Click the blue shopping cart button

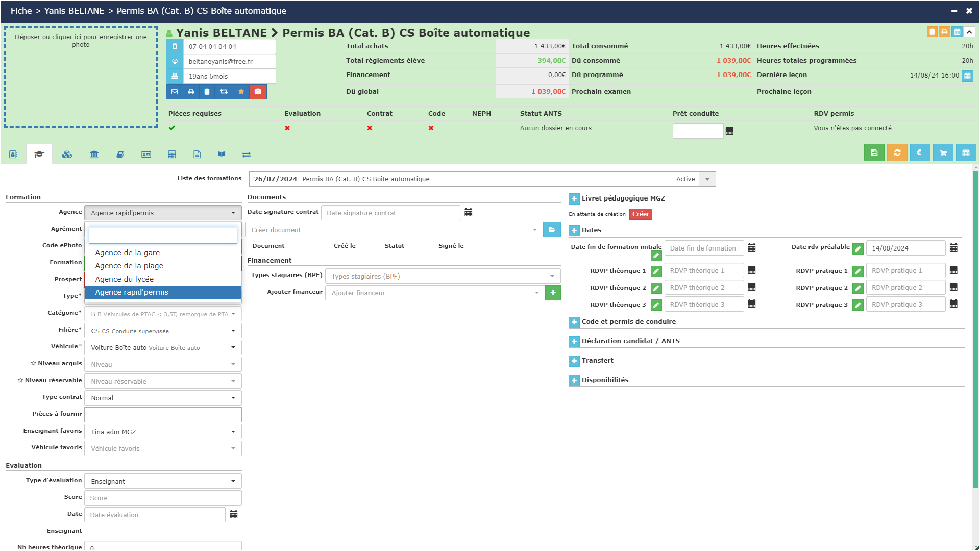point(943,153)
